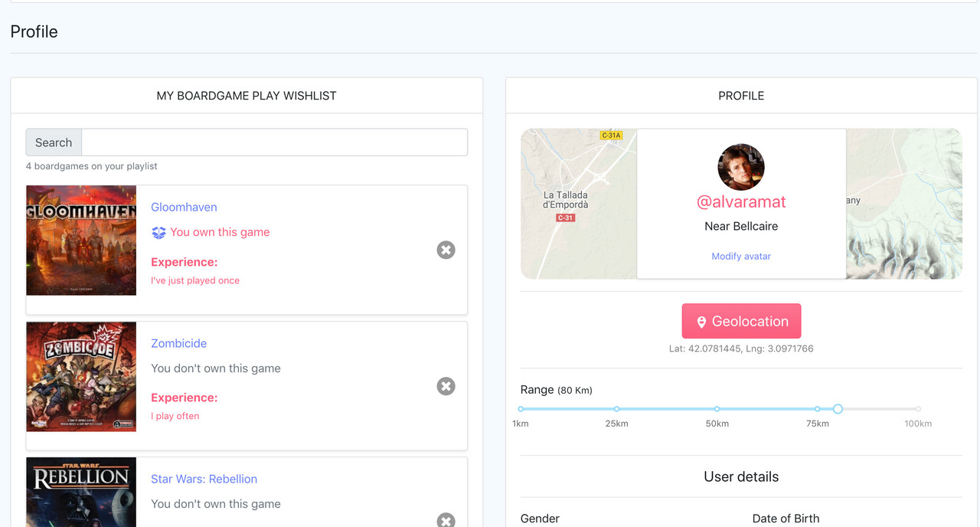The height and width of the screenshot is (527, 980).
Task: Click the 'You own this game' text
Action: click(x=220, y=232)
